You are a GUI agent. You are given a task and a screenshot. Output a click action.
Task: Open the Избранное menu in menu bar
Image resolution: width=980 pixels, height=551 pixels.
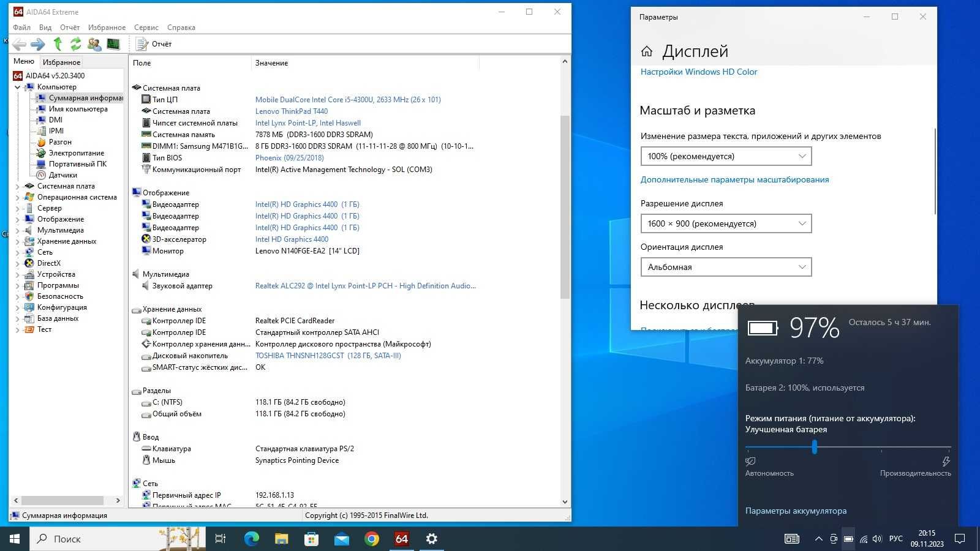(107, 28)
